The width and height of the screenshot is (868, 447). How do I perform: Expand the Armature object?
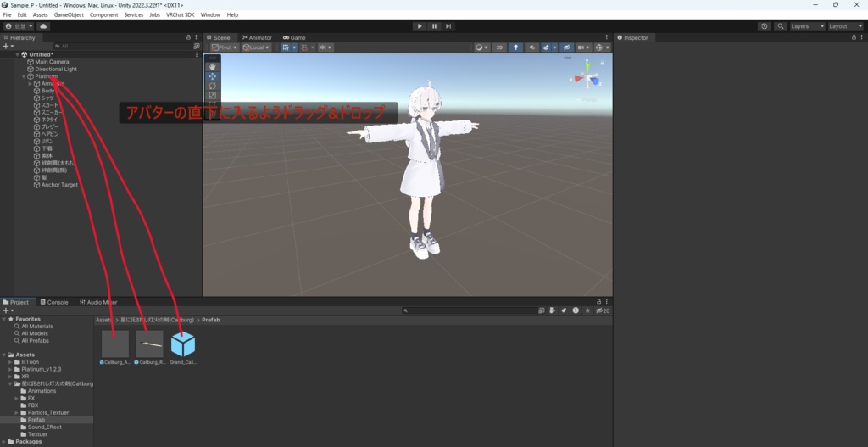coord(30,84)
